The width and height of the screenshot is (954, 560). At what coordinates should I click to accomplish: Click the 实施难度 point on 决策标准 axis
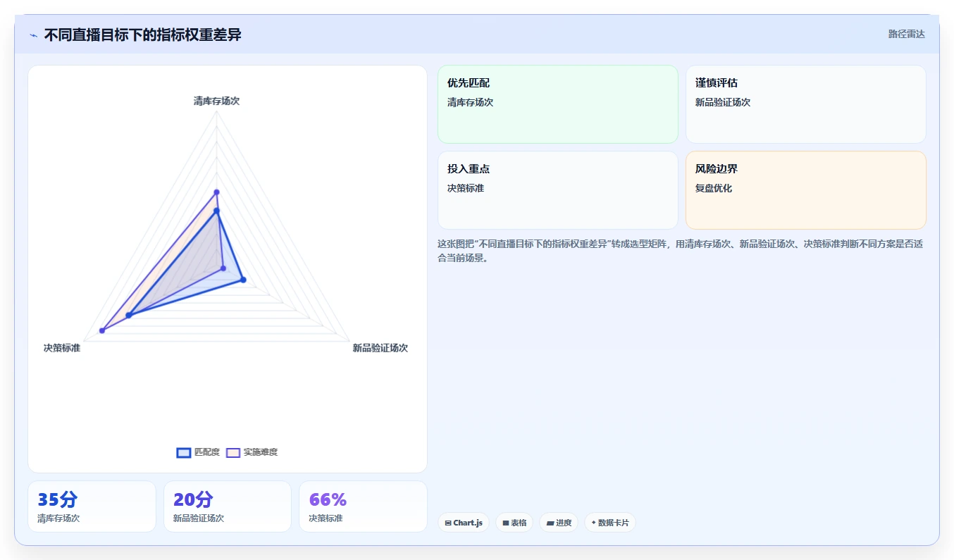[102, 330]
